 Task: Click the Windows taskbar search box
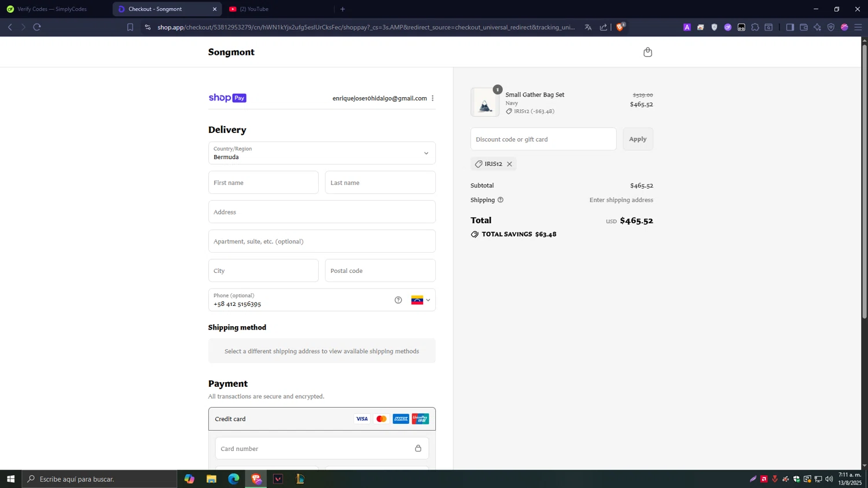point(100,479)
